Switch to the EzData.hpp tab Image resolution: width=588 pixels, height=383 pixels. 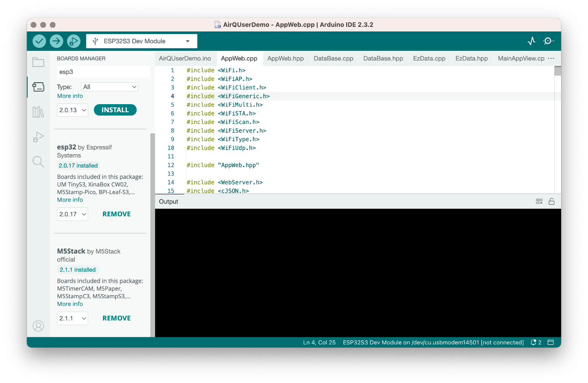pos(472,58)
